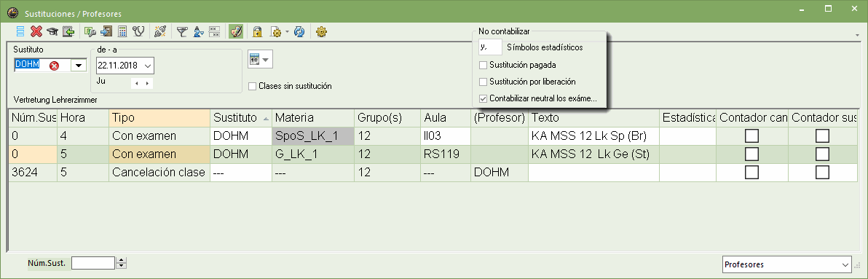Toggle the highlighted paint palette toolbar icon
Screen dimensions: 868x279
tap(236, 31)
